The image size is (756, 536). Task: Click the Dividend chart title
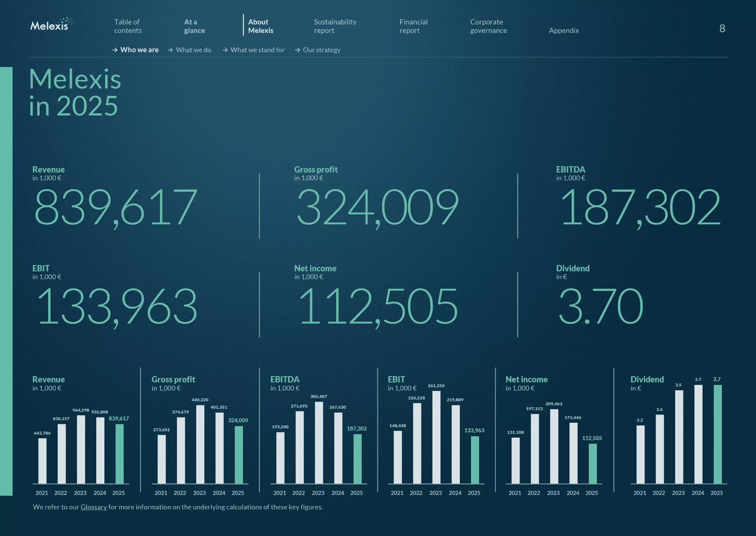647,379
